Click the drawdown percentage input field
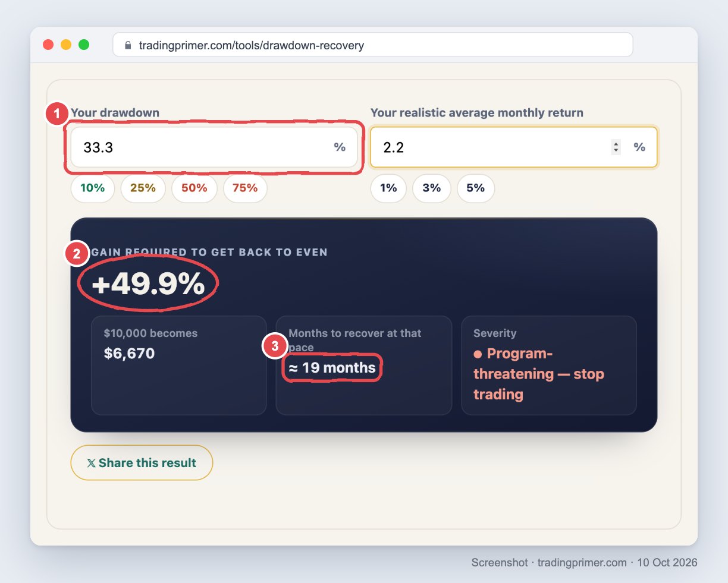This screenshot has width=728, height=583. click(x=214, y=147)
